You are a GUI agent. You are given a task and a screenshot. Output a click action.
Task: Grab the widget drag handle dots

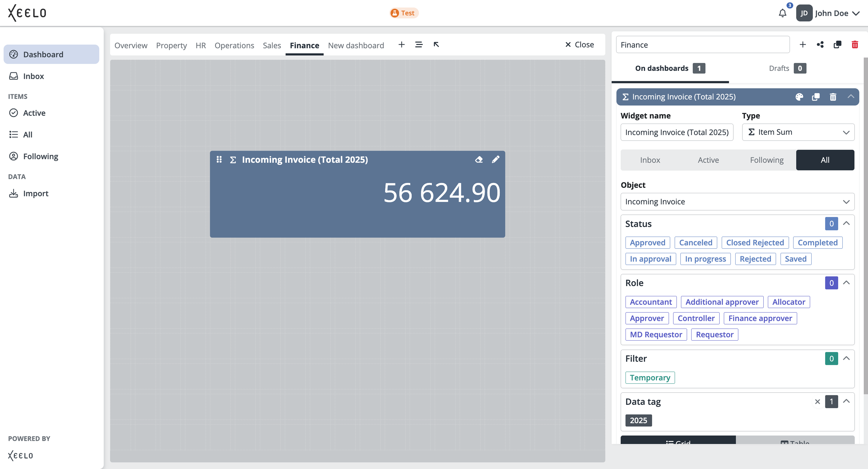click(219, 160)
